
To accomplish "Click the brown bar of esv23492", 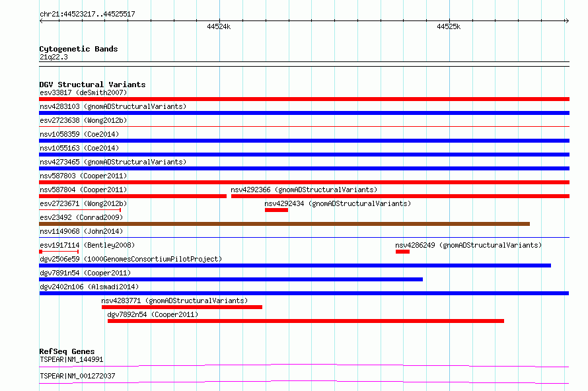I will tap(284, 224).
